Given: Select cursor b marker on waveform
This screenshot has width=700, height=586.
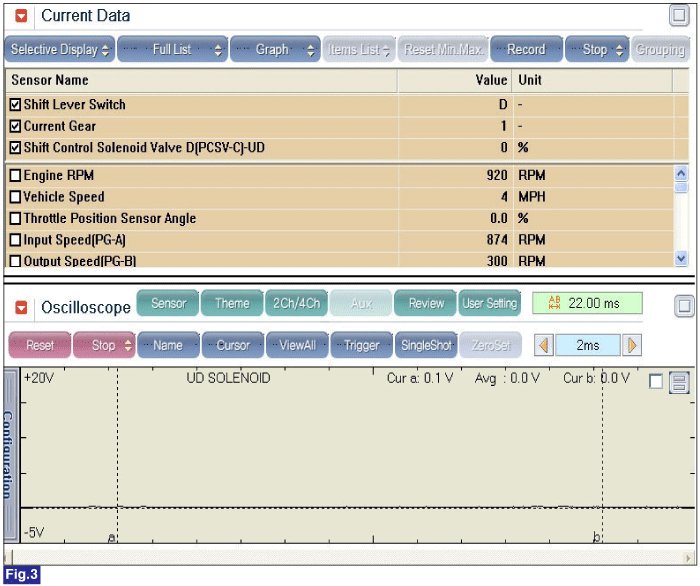Looking at the screenshot, I should 596,536.
